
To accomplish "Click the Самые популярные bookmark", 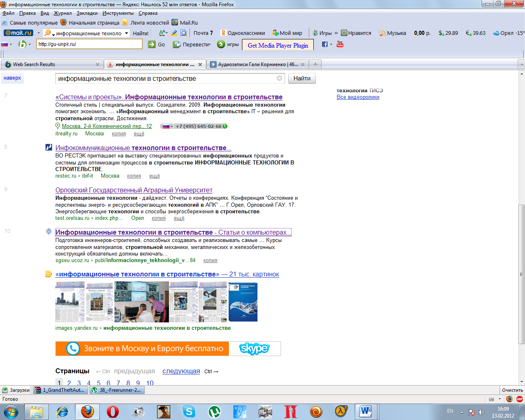I will pos(30,23).
